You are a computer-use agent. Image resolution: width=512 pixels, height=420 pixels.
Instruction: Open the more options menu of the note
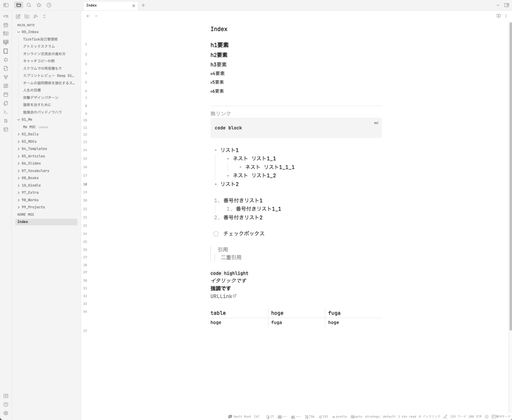(x=506, y=15)
